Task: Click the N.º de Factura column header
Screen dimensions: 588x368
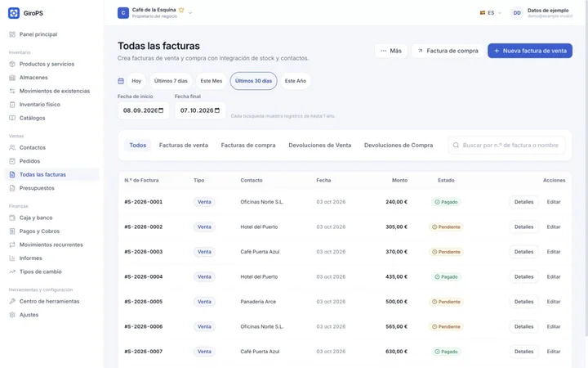Action: click(141, 180)
